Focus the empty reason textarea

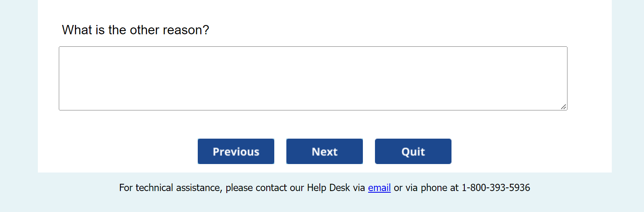pyautogui.click(x=313, y=78)
